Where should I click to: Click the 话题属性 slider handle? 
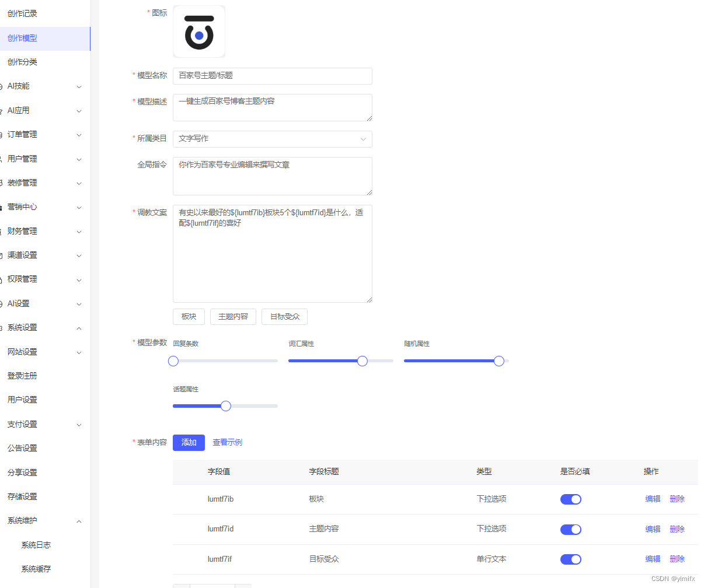click(x=226, y=406)
